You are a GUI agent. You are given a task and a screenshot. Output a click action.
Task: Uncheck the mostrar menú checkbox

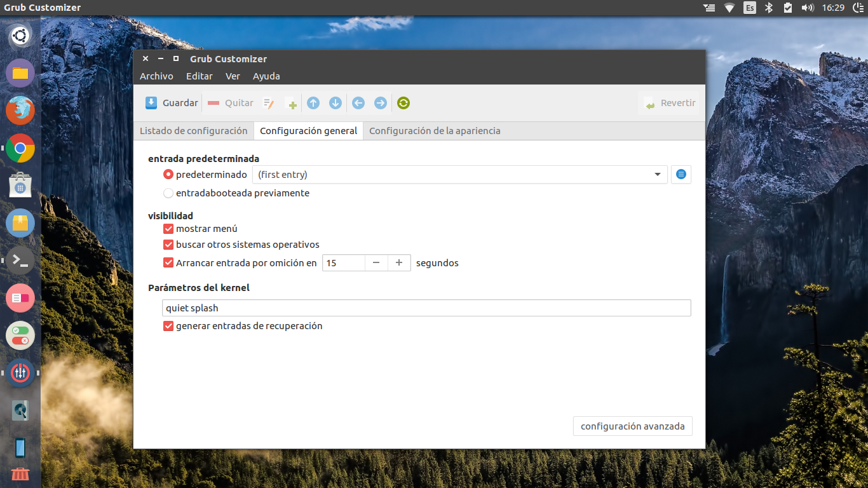[168, 229]
